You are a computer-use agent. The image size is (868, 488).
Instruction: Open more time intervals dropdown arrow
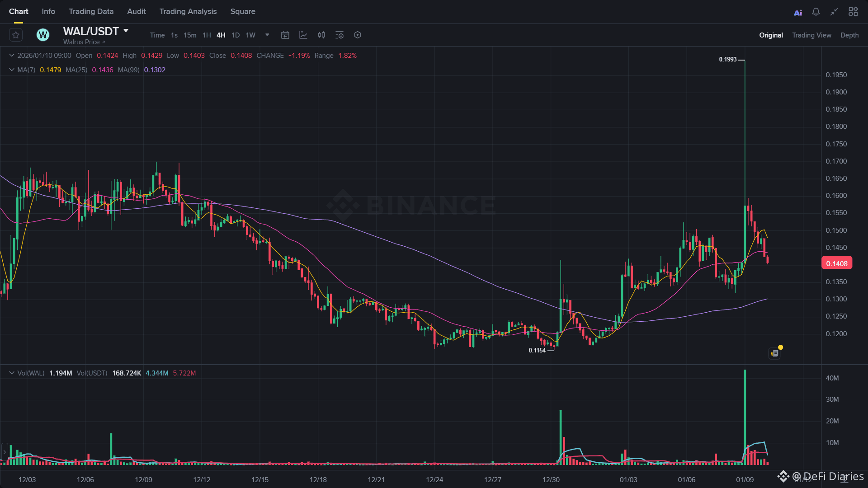point(267,35)
